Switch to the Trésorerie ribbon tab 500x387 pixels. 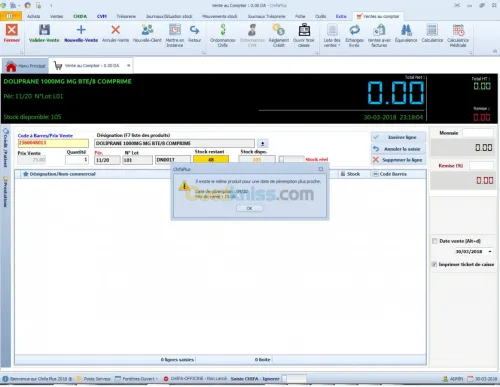(126, 16)
